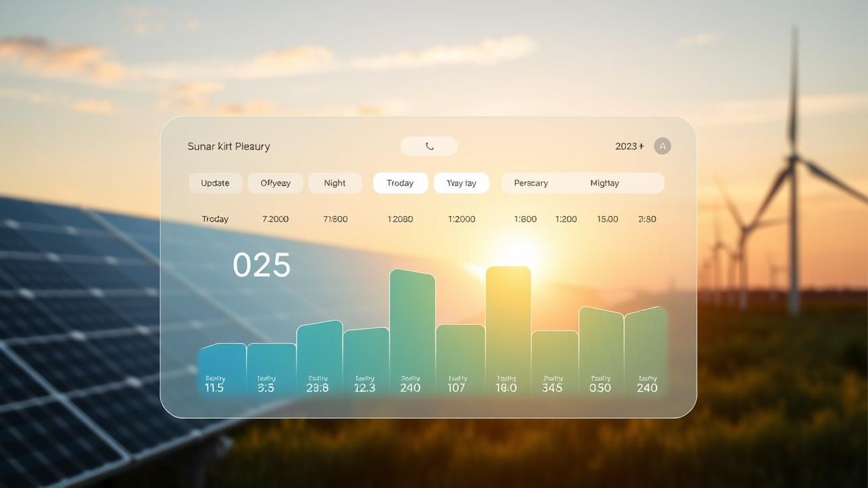The width and height of the screenshot is (868, 488).
Task: Select the chart bar valued 345
Action: tap(555, 364)
